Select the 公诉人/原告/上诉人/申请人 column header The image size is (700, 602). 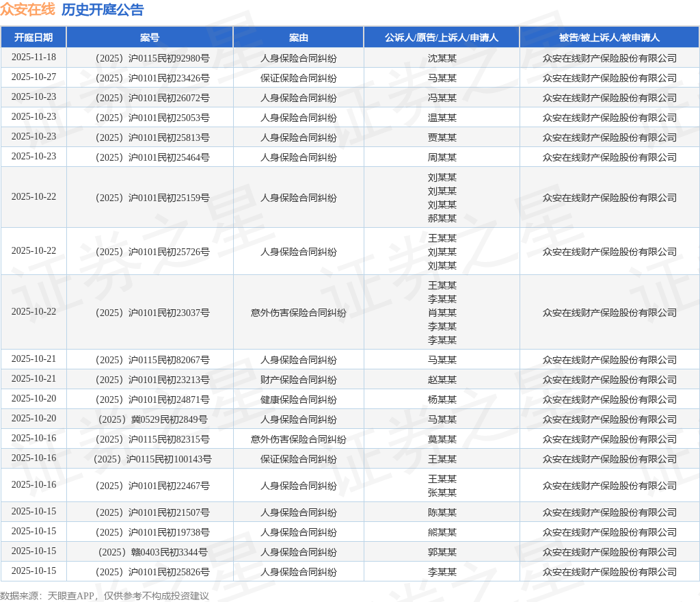pyautogui.click(x=442, y=38)
